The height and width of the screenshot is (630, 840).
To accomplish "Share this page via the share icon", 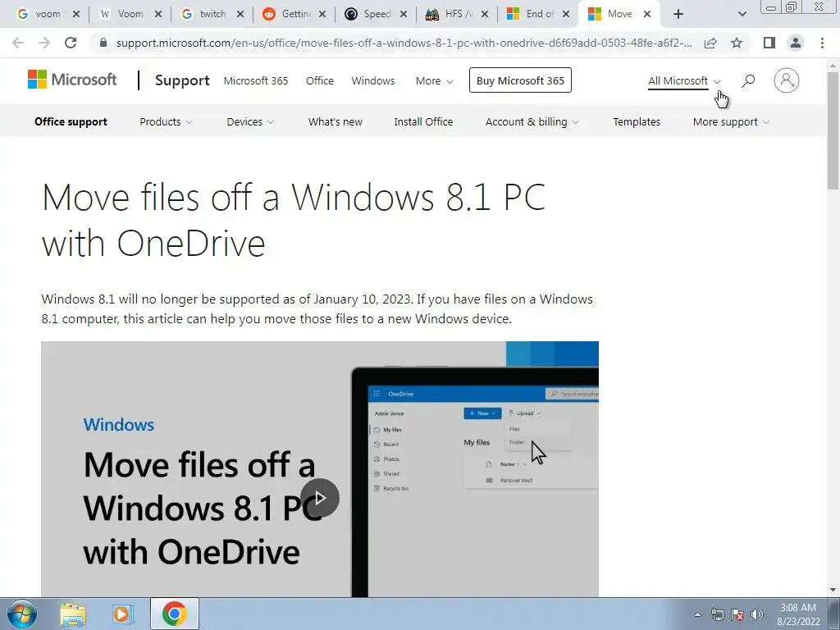I will coord(710,43).
